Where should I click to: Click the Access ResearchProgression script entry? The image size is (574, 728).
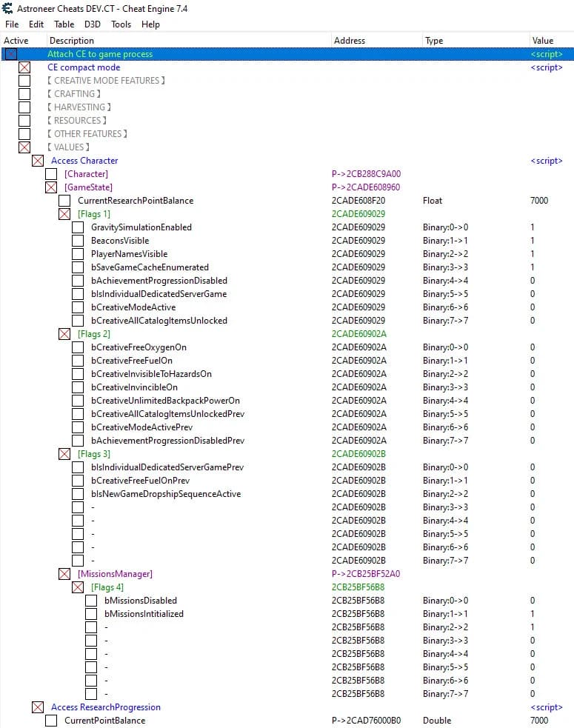(x=106, y=707)
